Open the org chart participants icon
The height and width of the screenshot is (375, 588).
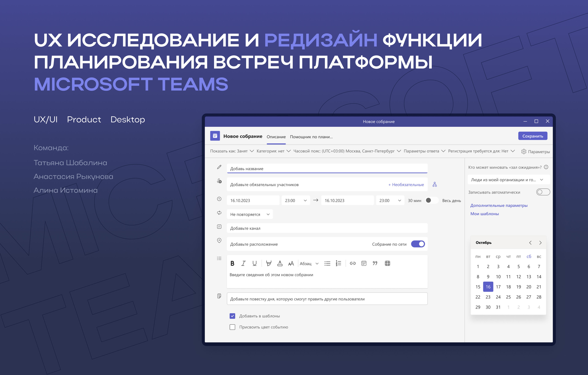point(435,184)
